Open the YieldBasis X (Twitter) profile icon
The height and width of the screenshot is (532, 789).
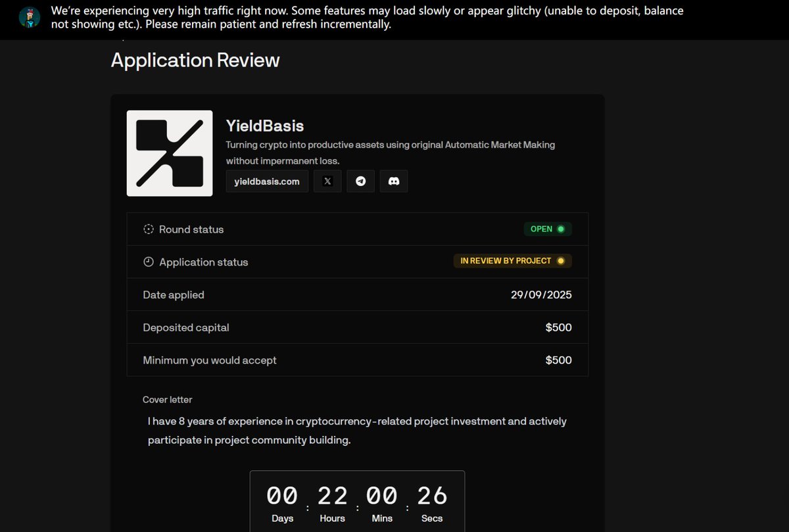327,181
